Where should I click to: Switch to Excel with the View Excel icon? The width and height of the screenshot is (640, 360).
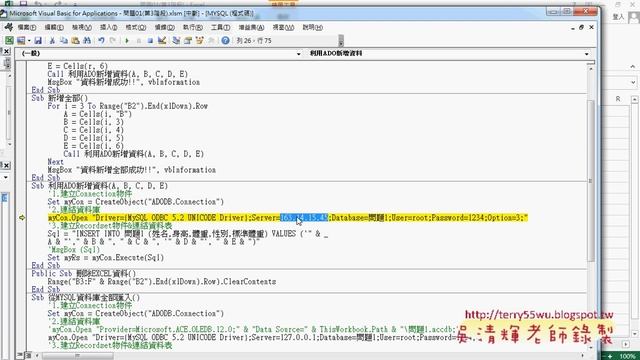9,40
